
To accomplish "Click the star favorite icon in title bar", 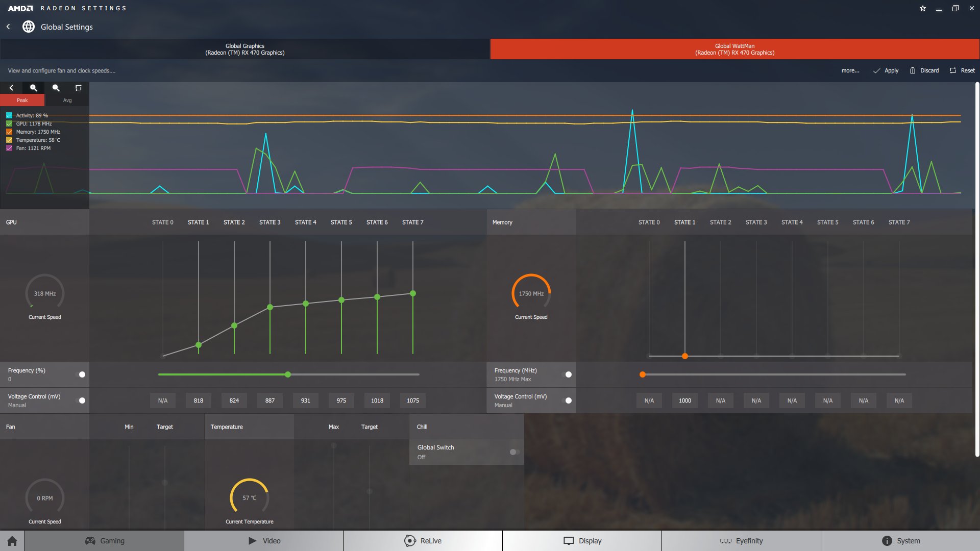I will pyautogui.click(x=922, y=8).
